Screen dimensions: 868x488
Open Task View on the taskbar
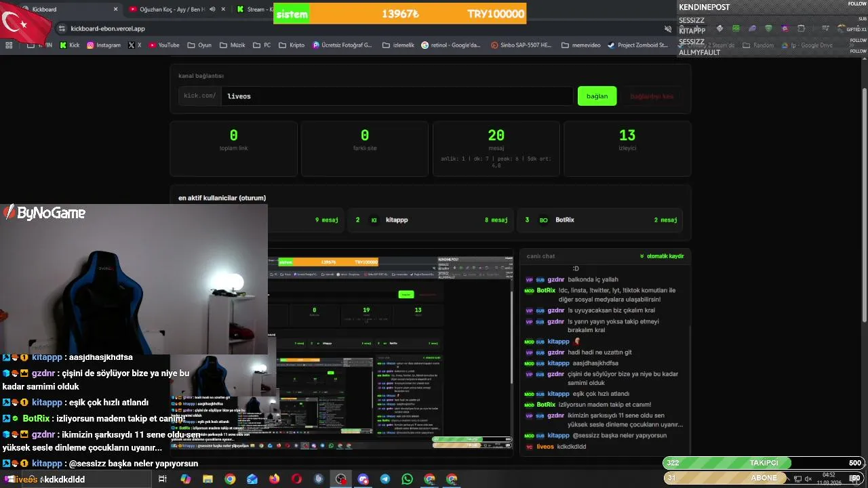pos(163,479)
